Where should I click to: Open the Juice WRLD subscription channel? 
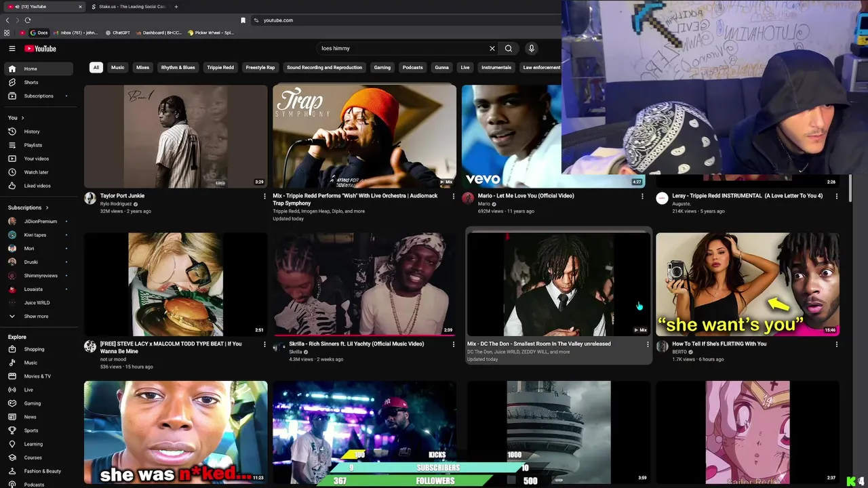tap(39, 303)
